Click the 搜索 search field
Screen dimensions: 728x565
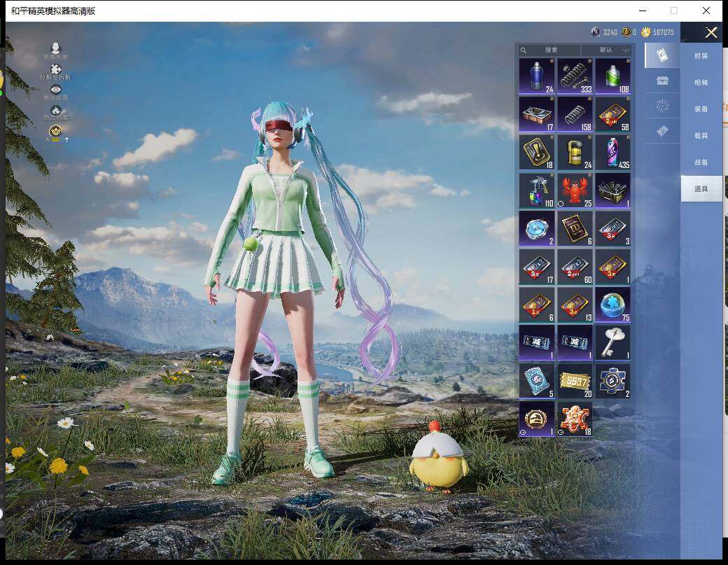click(x=551, y=50)
